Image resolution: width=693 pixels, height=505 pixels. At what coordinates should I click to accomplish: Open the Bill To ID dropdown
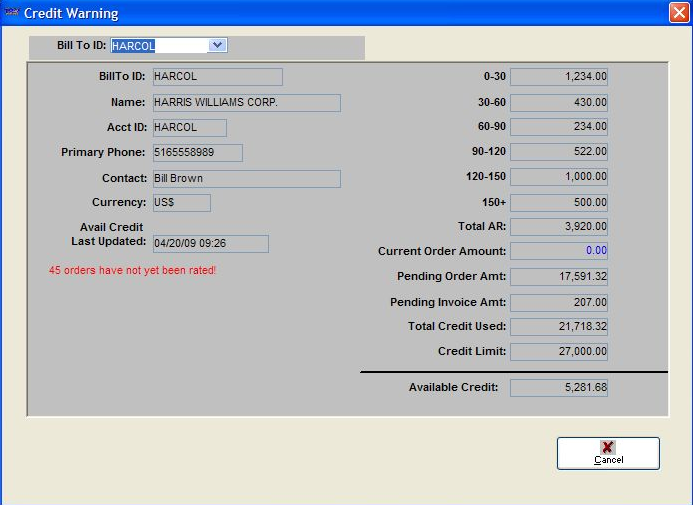point(218,45)
